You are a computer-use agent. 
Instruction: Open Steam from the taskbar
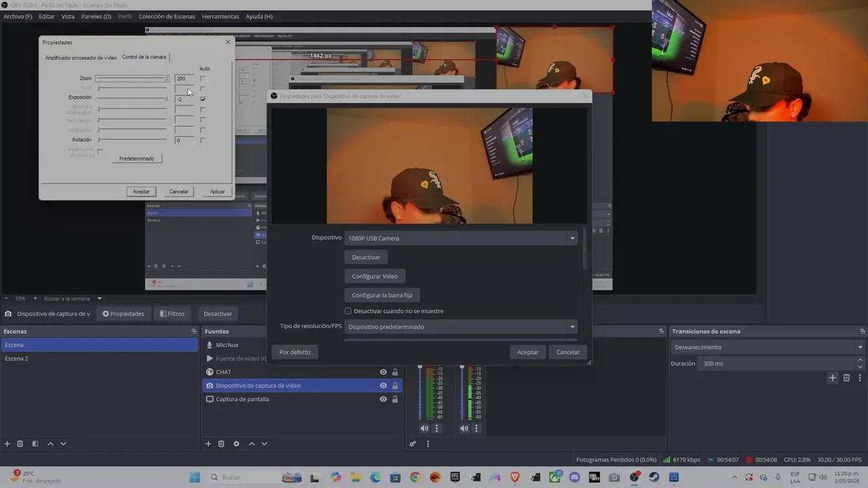[x=654, y=477]
